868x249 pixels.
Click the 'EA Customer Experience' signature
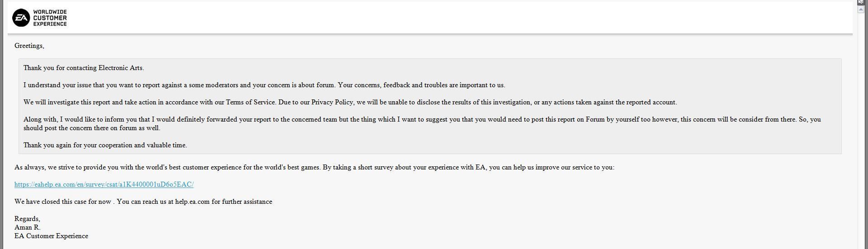point(51,236)
